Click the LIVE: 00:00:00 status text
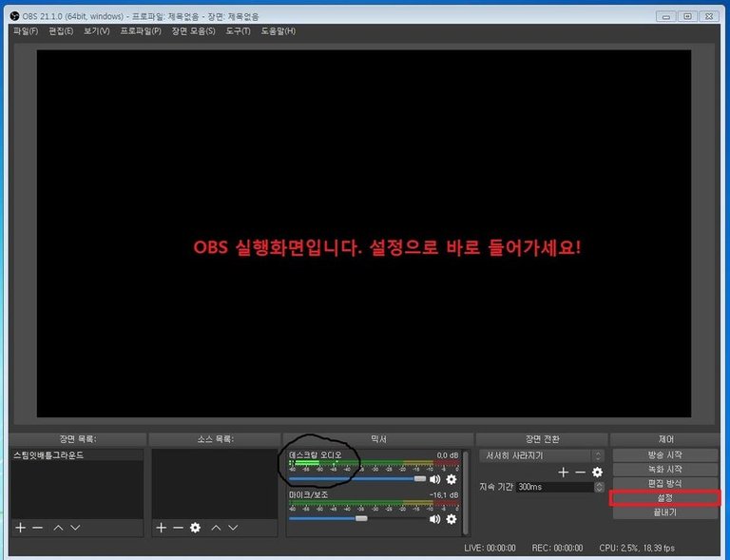 pos(490,548)
